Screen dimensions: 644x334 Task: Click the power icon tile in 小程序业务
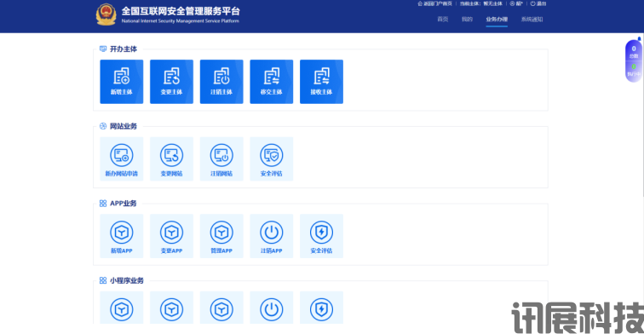point(272,308)
